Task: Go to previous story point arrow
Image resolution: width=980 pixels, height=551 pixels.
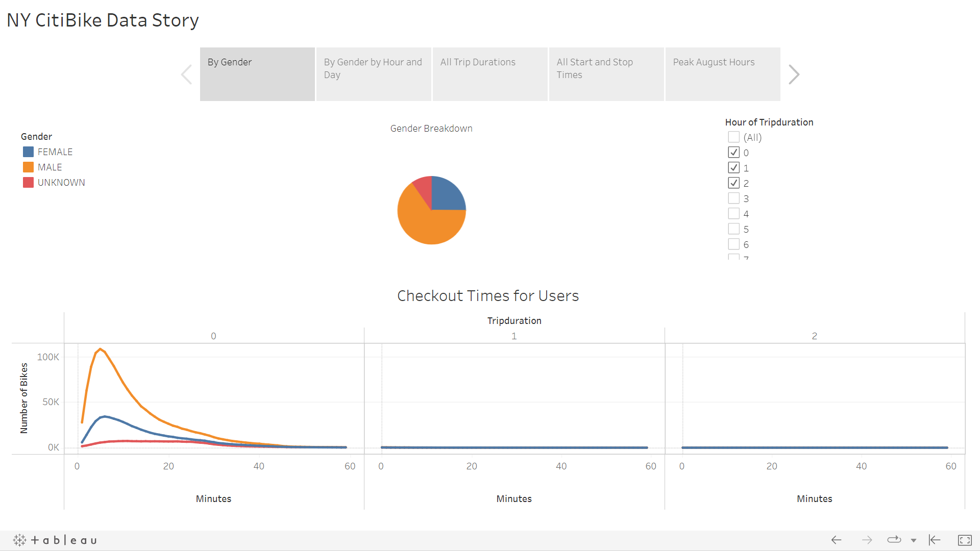Action: 187,74
